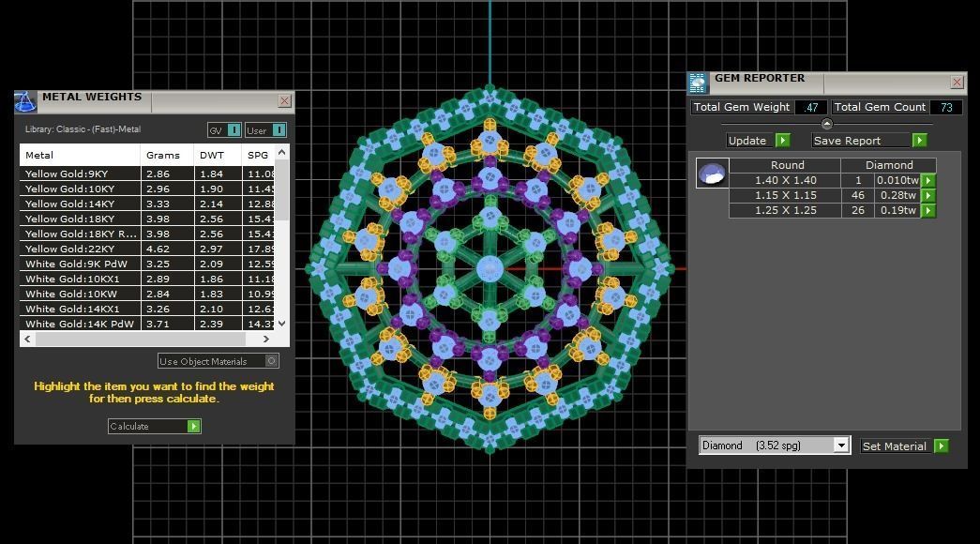Click the count cell showing 26

tap(857, 211)
